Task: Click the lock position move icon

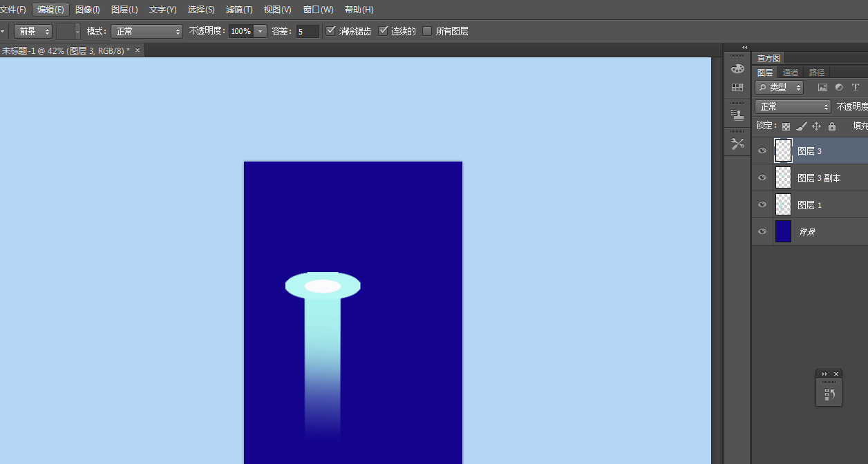Action: tap(816, 126)
